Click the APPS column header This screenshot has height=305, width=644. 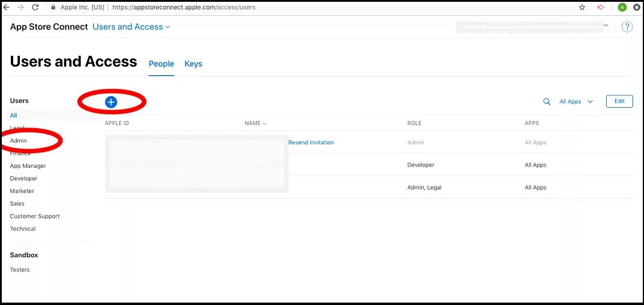click(532, 123)
